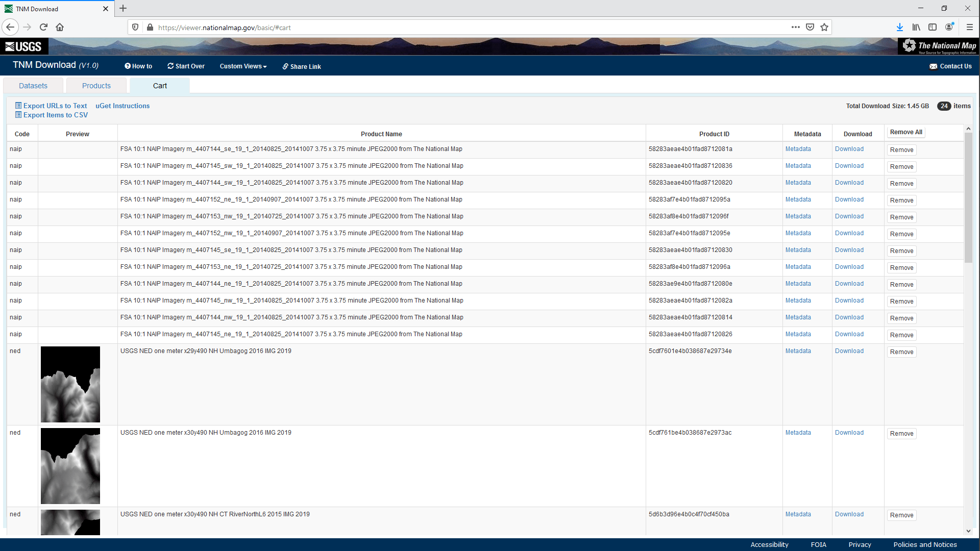This screenshot has height=551, width=980.
Task: Download m_4407145_ne NAIP imagery
Action: (849, 334)
